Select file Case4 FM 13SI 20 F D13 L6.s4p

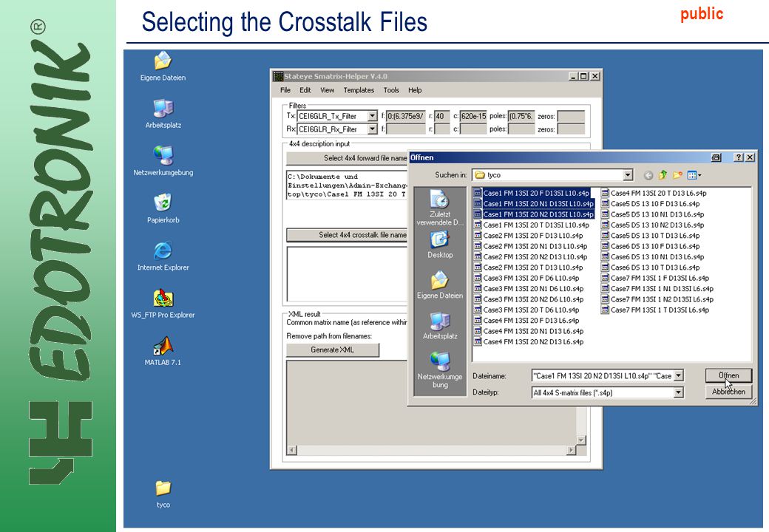coord(526,321)
